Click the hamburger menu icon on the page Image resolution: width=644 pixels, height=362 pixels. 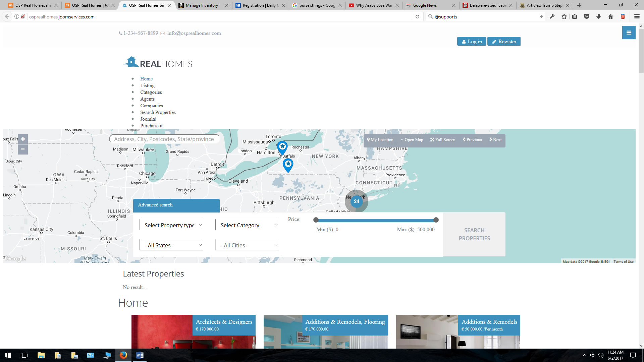point(629,33)
